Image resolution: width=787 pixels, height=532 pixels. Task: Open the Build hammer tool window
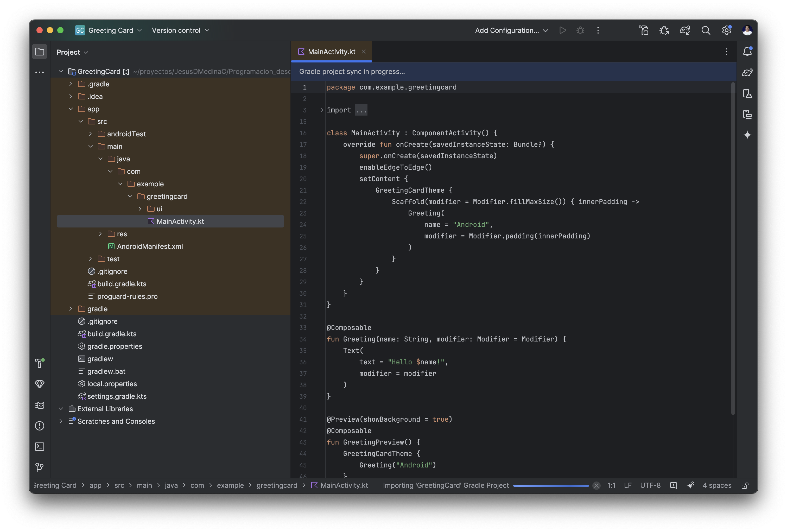point(40,363)
